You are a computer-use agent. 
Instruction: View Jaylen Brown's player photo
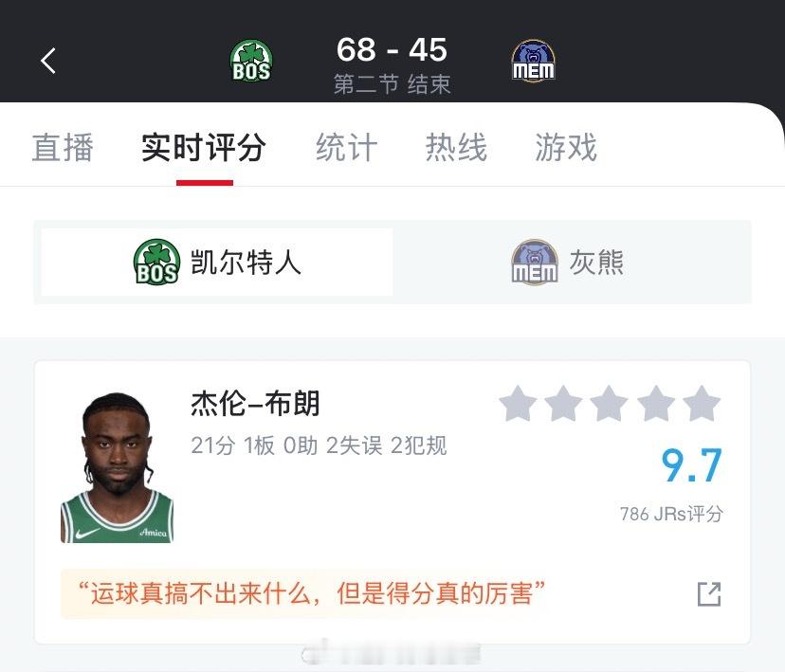pos(118,467)
